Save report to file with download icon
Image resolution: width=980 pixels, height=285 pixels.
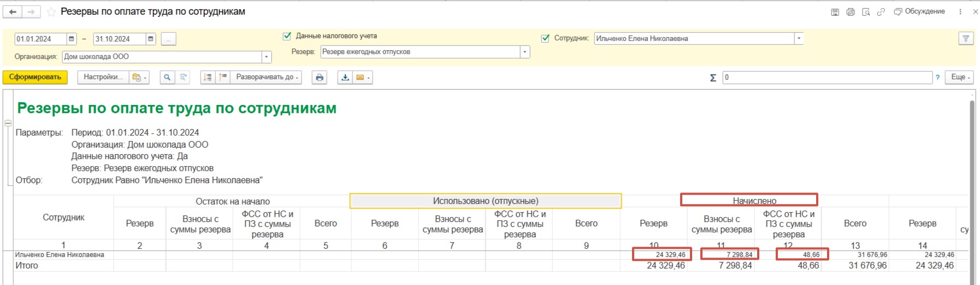pos(345,78)
